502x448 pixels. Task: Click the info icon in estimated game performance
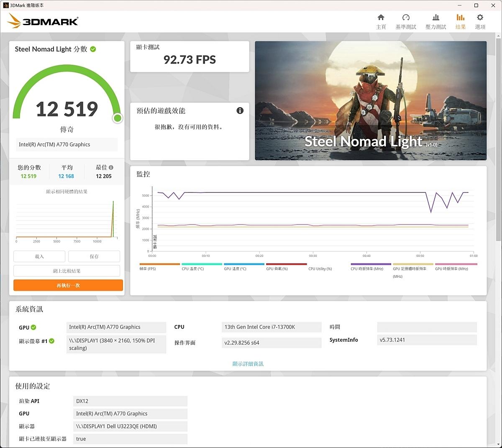click(x=240, y=110)
